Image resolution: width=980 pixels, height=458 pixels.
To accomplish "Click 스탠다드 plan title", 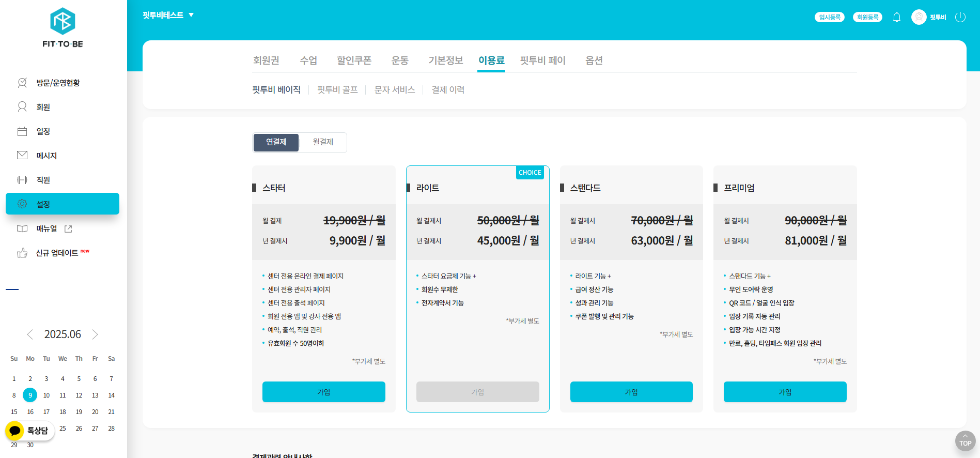I will click(x=585, y=188).
